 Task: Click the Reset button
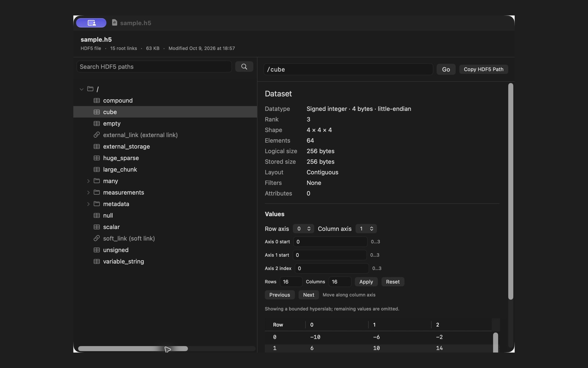(x=392, y=282)
